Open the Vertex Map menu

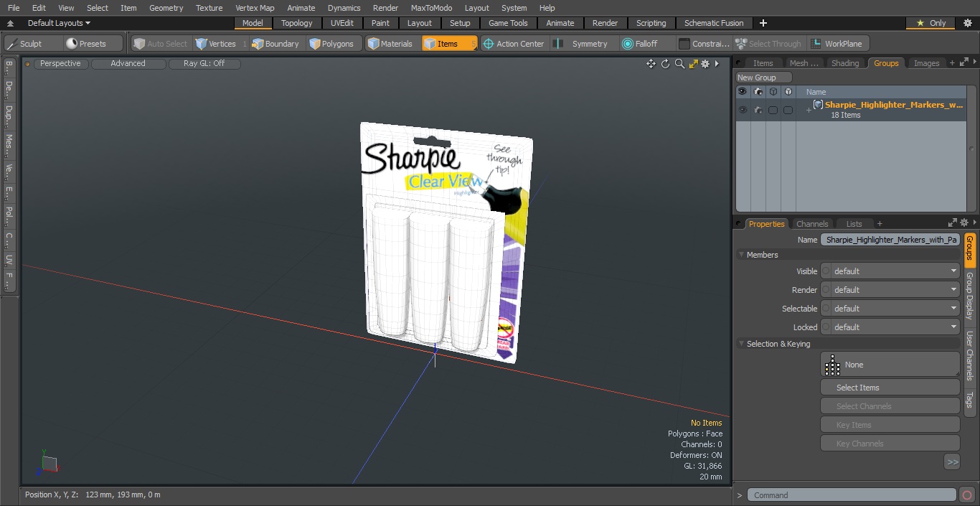pos(255,8)
